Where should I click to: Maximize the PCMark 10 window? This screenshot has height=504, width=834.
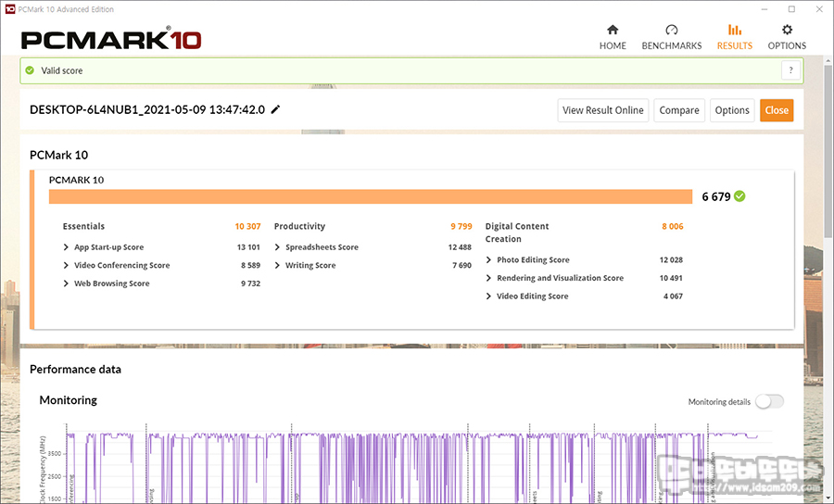pyautogui.click(x=791, y=9)
